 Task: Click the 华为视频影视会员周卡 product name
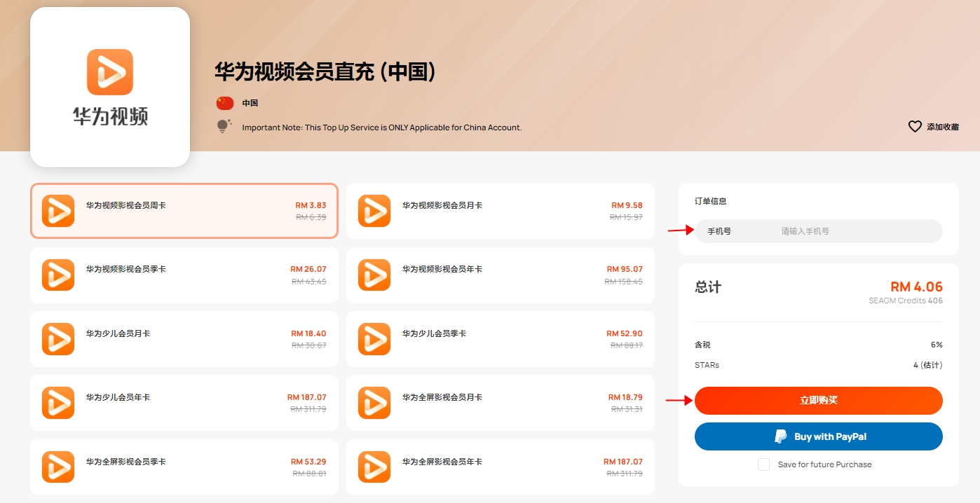point(126,205)
